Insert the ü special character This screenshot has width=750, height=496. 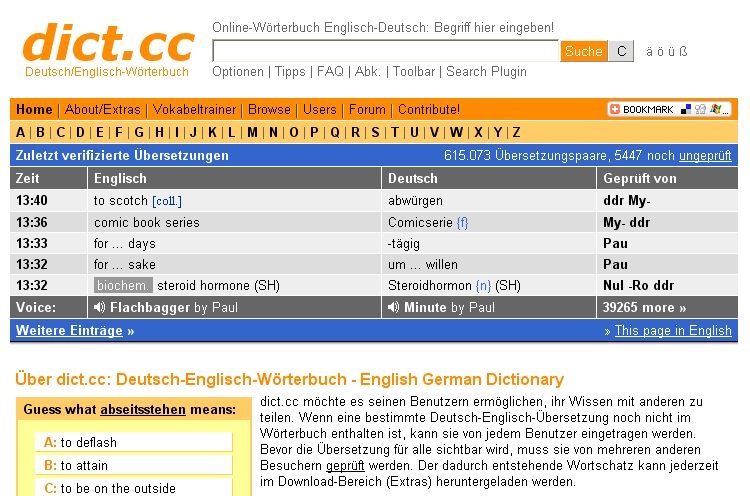(x=672, y=51)
